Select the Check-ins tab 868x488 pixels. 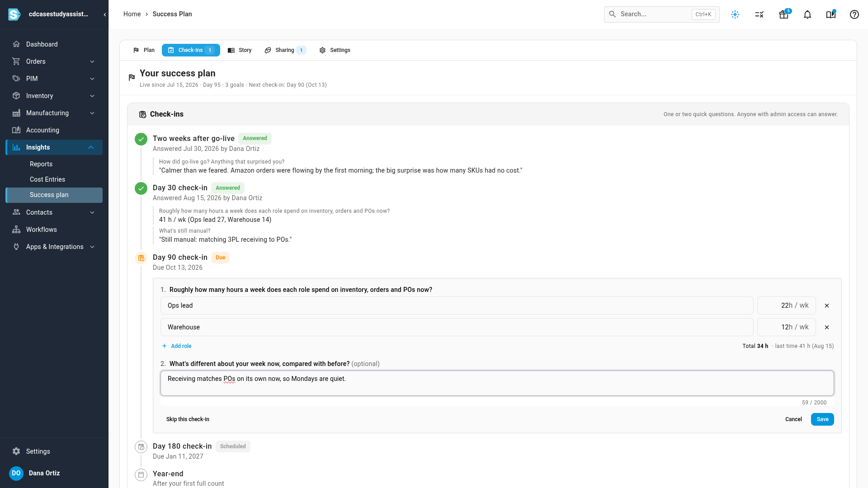[x=191, y=50]
